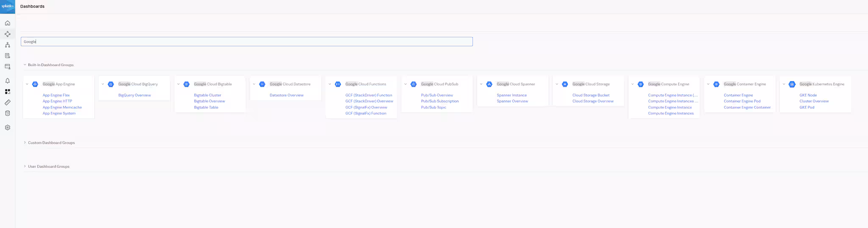Viewport: 868px width, 228px height.
Task: Click the Infrastructure hierarchy icon in sidebar
Action: [7, 45]
